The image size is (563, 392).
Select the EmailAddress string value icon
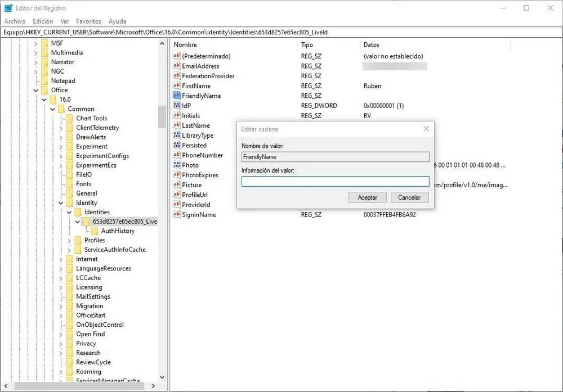pyautogui.click(x=177, y=66)
